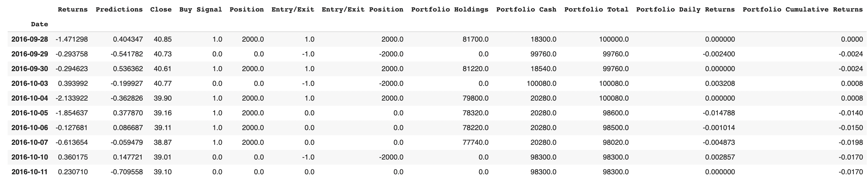Click the Portfolio Cash column header
The height and width of the screenshot is (189, 868).
coord(526,10)
